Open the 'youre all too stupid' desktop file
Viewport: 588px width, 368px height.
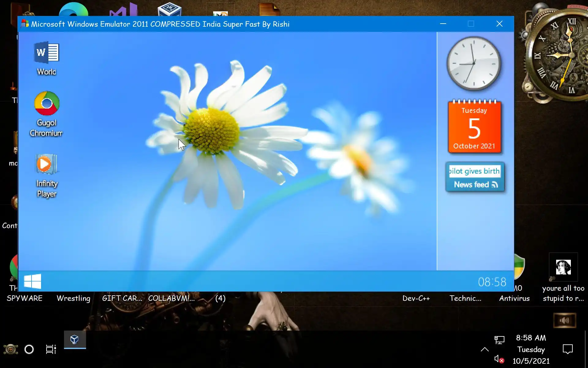pos(563,267)
